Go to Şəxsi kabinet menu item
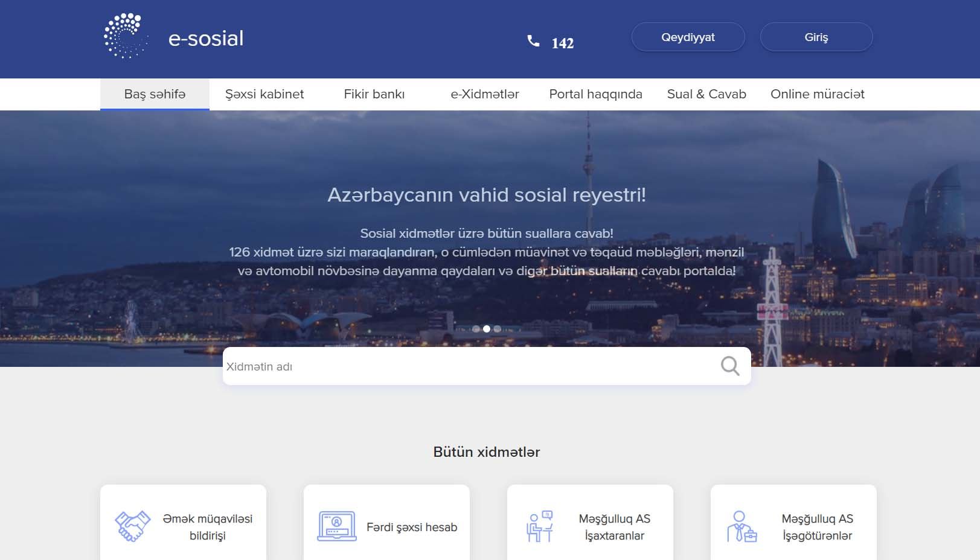This screenshot has width=980, height=560. tap(264, 94)
